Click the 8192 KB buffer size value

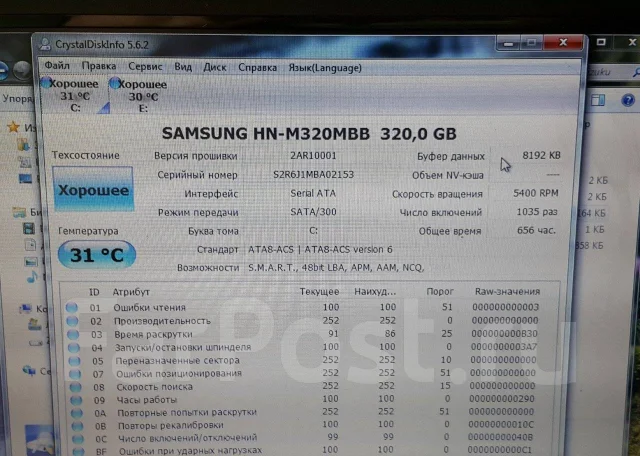click(541, 155)
